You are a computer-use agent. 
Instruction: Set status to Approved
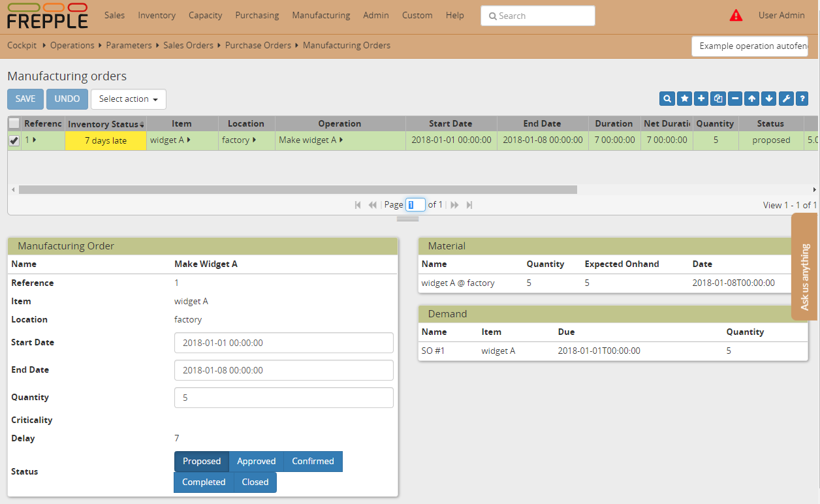pyautogui.click(x=256, y=461)
